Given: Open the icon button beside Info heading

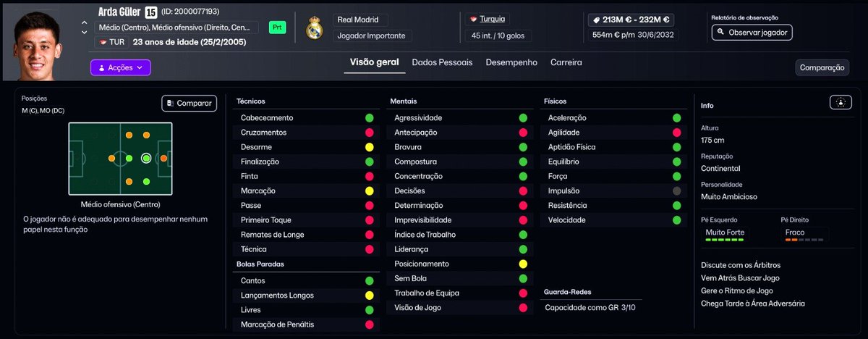Looking at the screenshot, I should [841, 102].
